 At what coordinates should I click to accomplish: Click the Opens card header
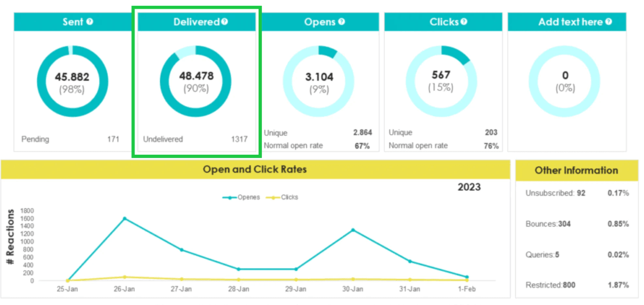[319, 22]
